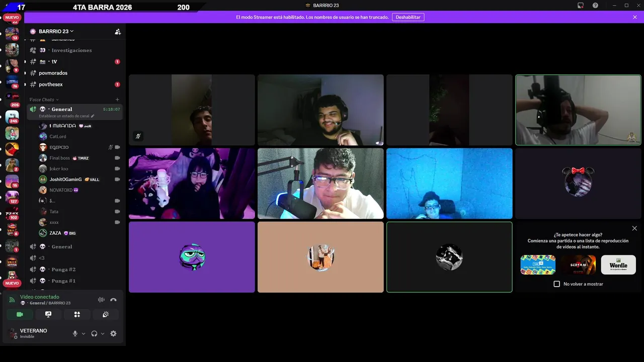Open server with 205 unread badge

(x=12, y=99)
